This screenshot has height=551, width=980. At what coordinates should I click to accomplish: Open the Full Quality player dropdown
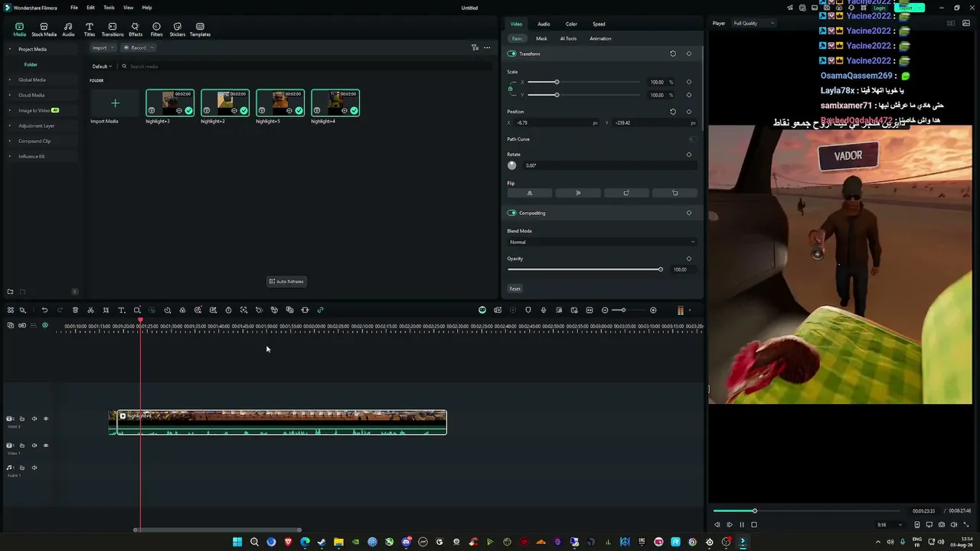[x=754, y=23]
